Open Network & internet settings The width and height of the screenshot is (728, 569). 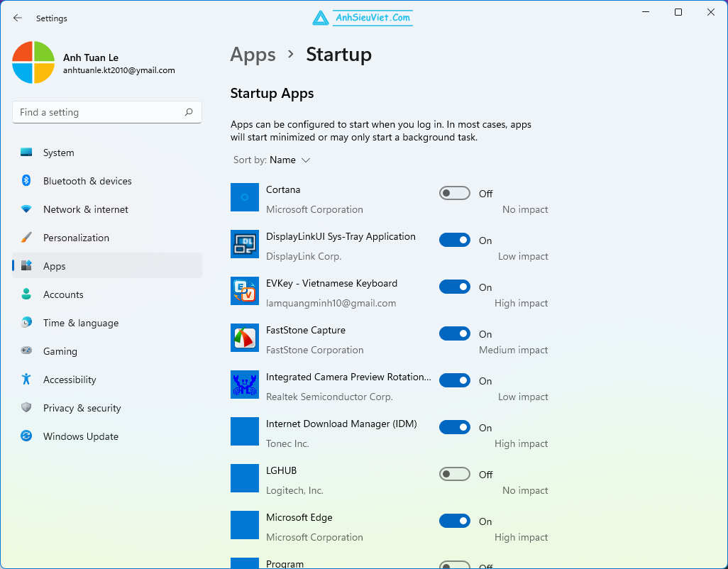(x=107, y=209)
